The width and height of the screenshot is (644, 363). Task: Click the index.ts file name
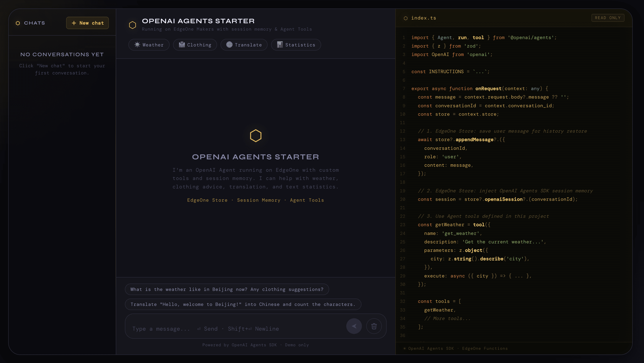(423, 18)
